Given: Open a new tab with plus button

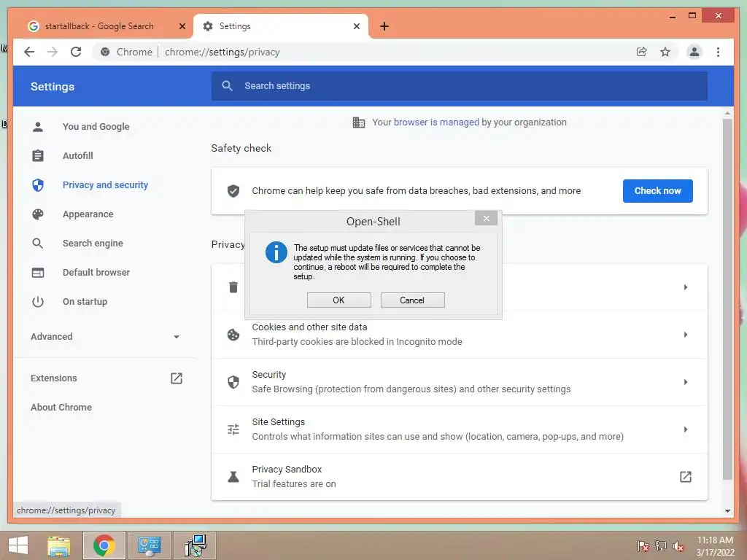Looking at the screenshot, I should [384, 26].
